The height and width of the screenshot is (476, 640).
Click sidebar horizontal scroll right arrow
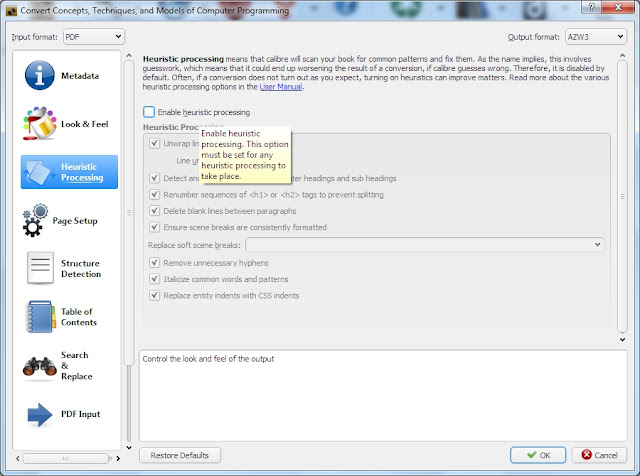coord(118,458)
